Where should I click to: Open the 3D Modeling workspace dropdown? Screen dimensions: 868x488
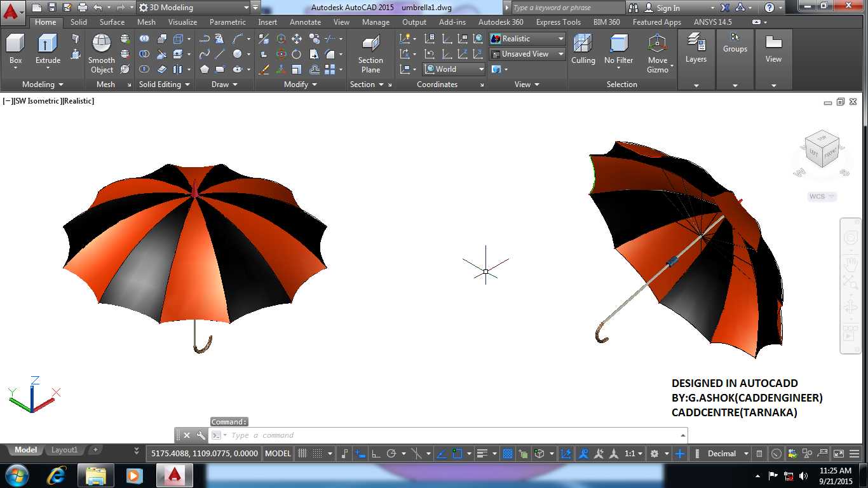point(194,8)
